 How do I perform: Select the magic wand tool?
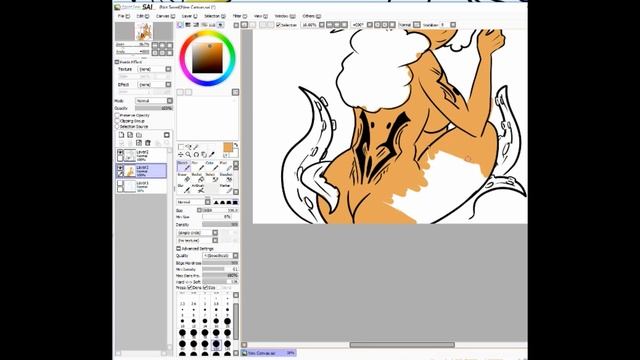pyautogui.click(x=196, y=147)
